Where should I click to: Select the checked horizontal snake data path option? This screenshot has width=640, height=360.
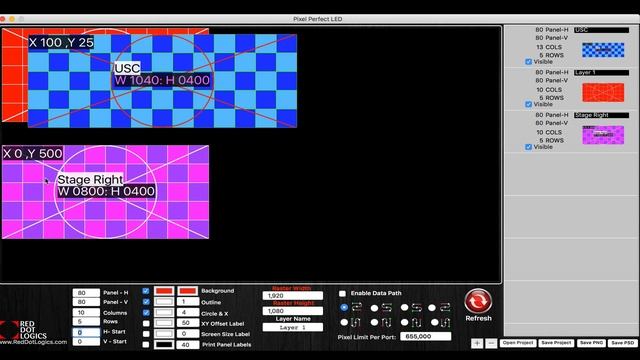coord(344,307)
